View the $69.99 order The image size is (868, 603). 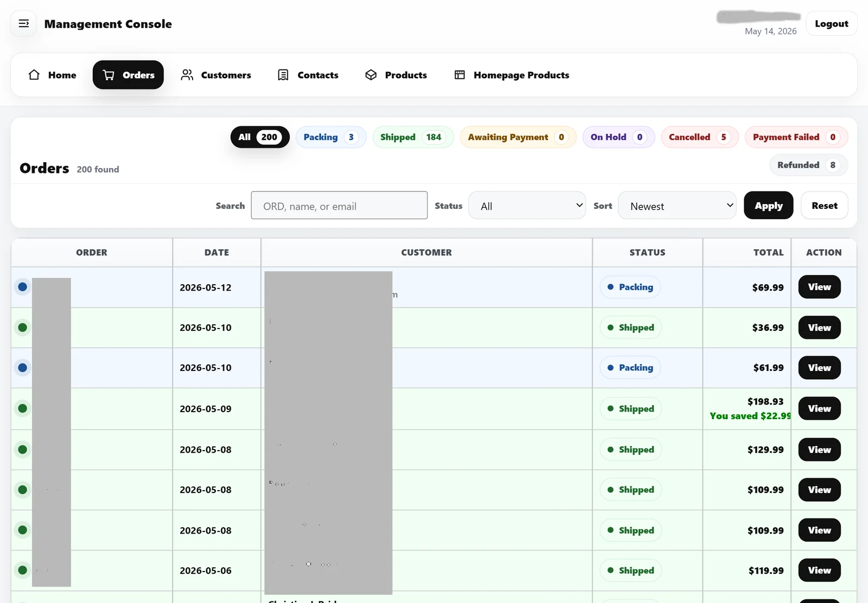[819, 287]
